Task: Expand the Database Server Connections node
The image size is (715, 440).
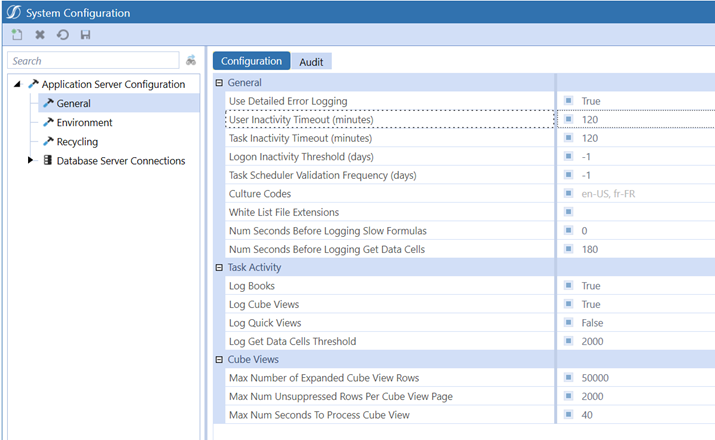Action: click(x=30, y=160)
